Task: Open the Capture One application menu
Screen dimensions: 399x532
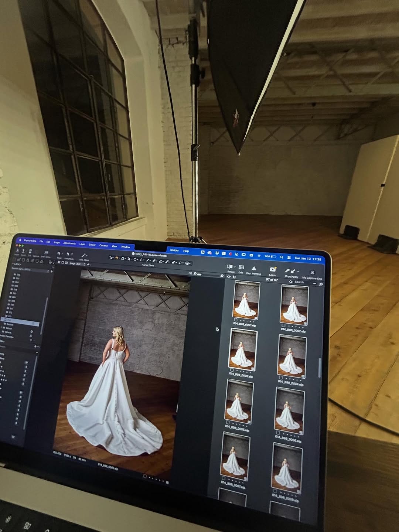Action: [30, 241]
